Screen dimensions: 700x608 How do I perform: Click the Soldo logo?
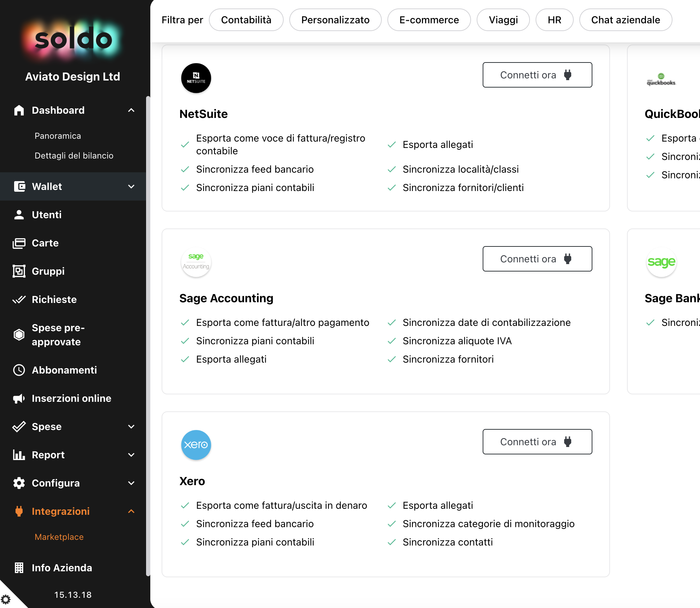73,39
